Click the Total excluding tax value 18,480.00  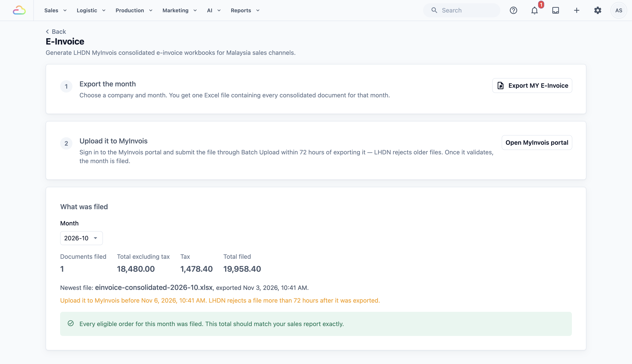136,269
